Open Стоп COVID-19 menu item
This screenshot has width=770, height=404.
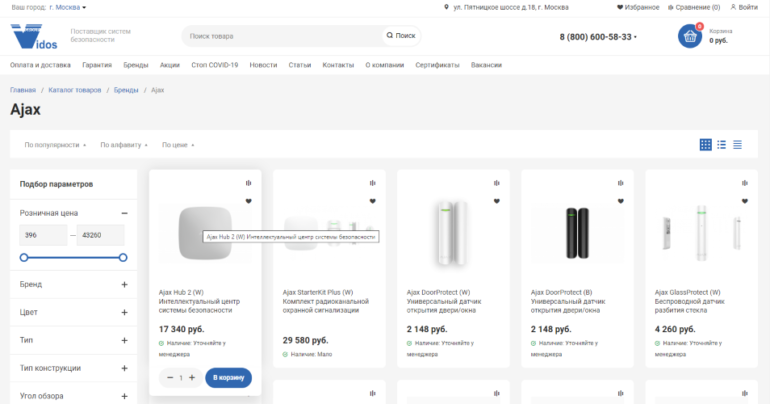(215, 65)
